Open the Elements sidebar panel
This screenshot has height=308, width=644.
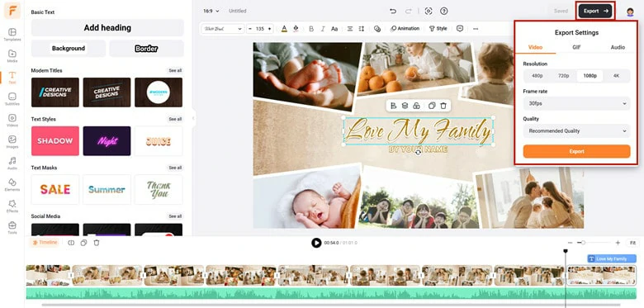coord(12,184)
